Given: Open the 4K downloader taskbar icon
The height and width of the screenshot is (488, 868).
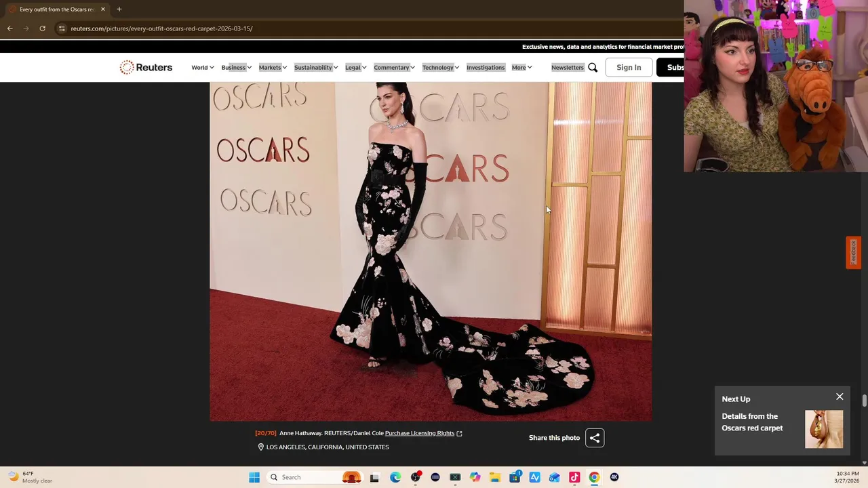Looking at the screenshot, I should pyautogui.click(x=614, y=477).
